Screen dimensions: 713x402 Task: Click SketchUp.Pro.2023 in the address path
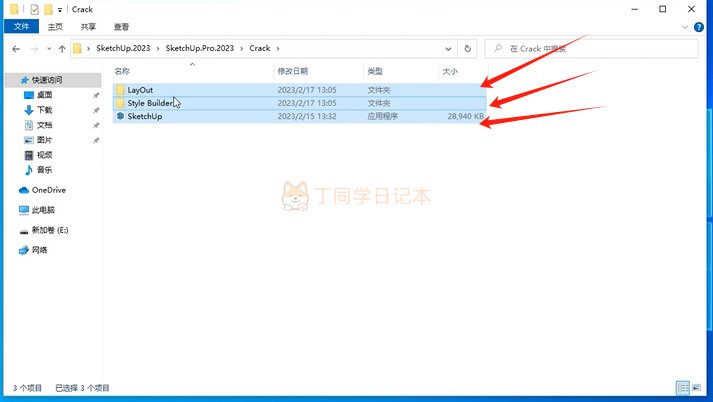point(200,48)
